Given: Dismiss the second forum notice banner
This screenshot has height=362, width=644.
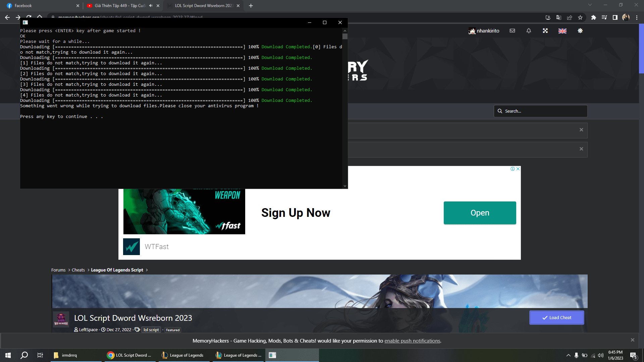Looking at the screenshot, I should tap(581, 149).
